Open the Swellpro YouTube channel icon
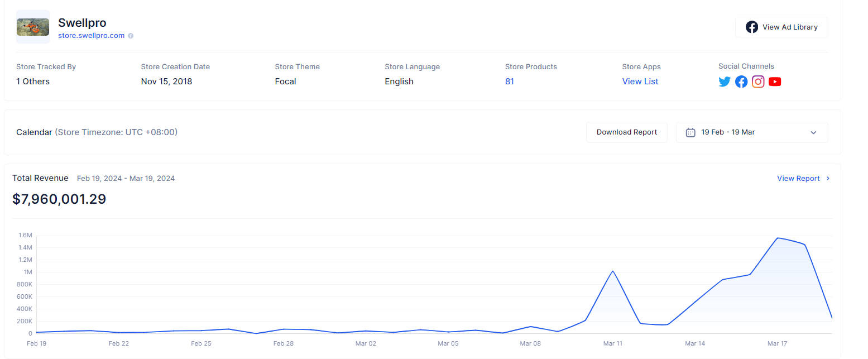This screenshot has height=359, width=868. [775, 82]
